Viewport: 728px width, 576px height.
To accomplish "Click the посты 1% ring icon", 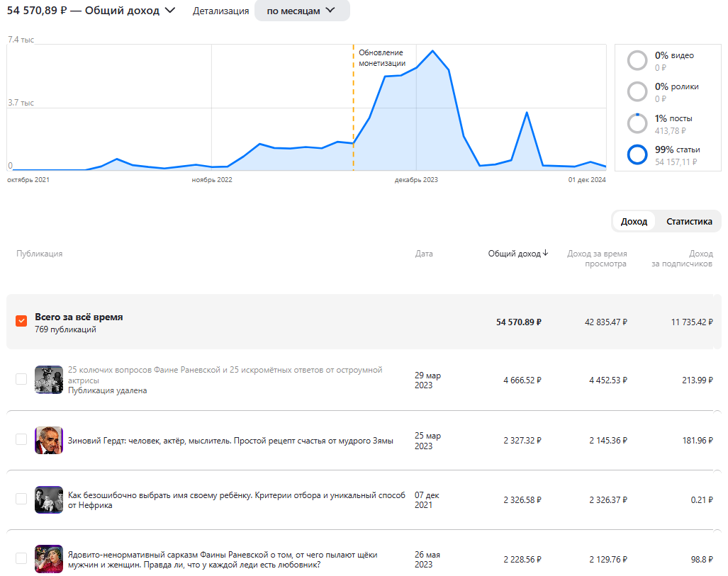I will point(637,123).
